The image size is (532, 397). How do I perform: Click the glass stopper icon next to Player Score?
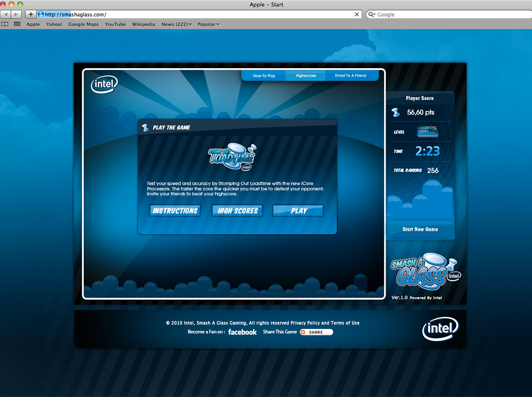pos(395,112)
